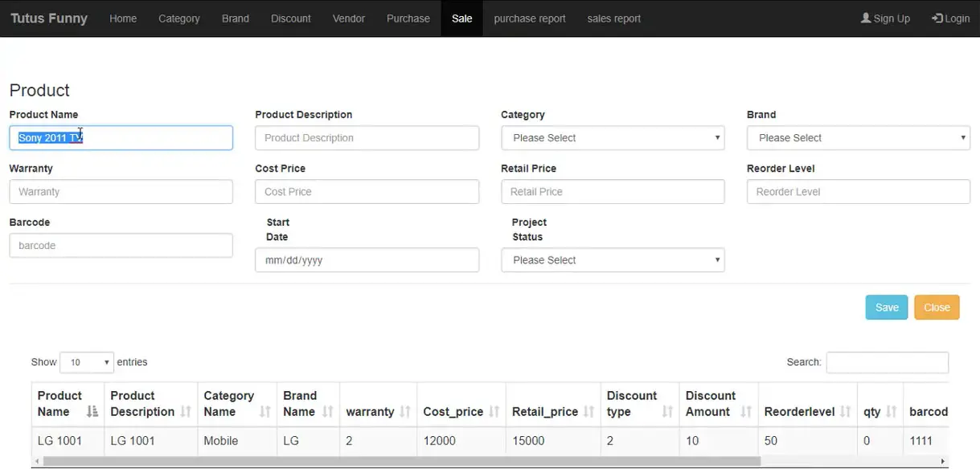Screen dimensions: 980x469
Task: Open the purchase report page
Action: [x=529, y=18]
